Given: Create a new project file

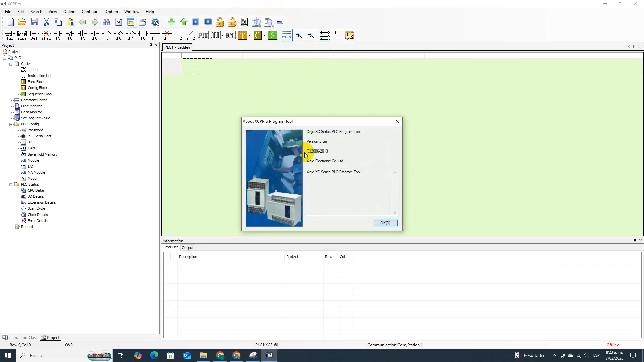Looking at the screenshot, I should (10, 22).
